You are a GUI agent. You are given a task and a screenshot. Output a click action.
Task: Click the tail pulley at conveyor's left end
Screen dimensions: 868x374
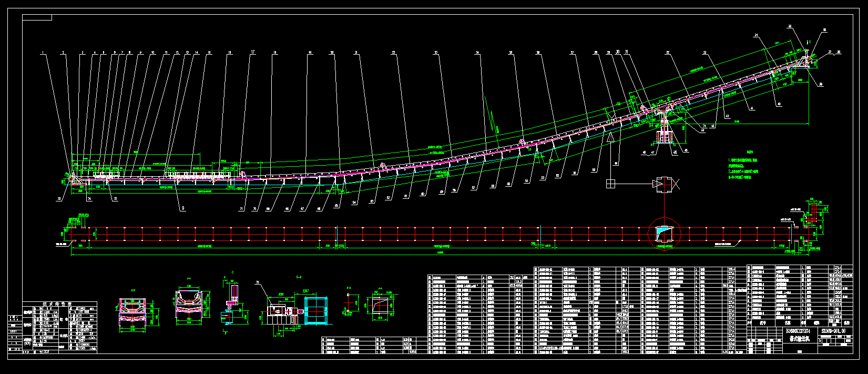pyautogui.click(x=70, y=178)
